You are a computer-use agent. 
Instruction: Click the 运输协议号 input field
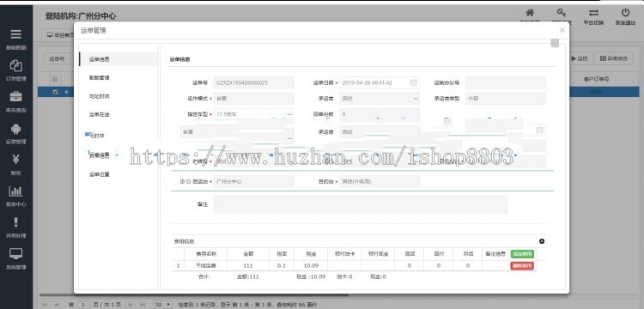pyautogui.click(x=506, y=83)
